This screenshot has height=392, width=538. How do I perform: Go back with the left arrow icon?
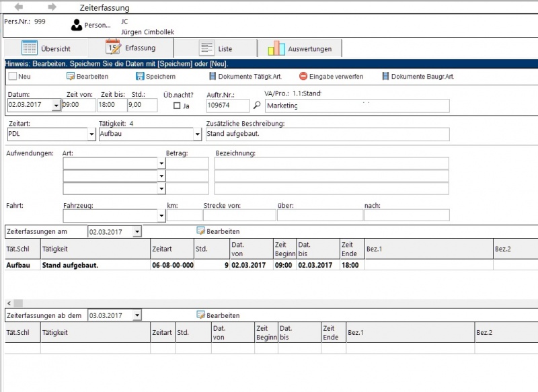[19, 7]
